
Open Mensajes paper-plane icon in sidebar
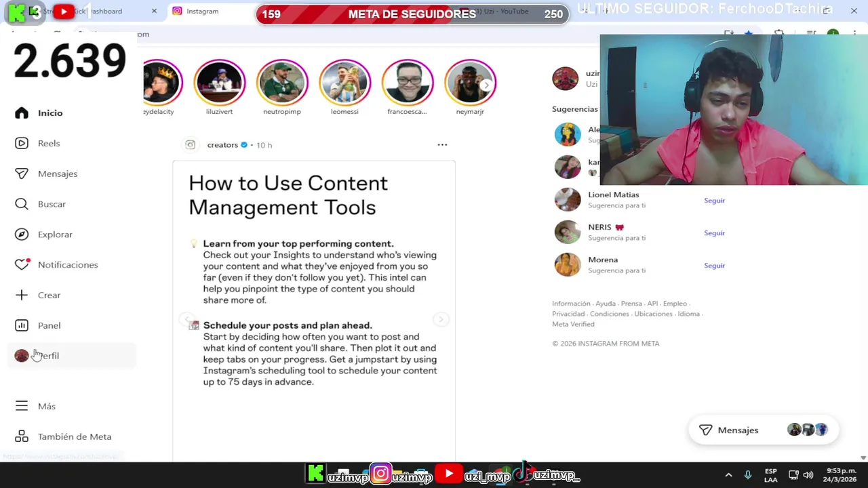pos(22,174)
